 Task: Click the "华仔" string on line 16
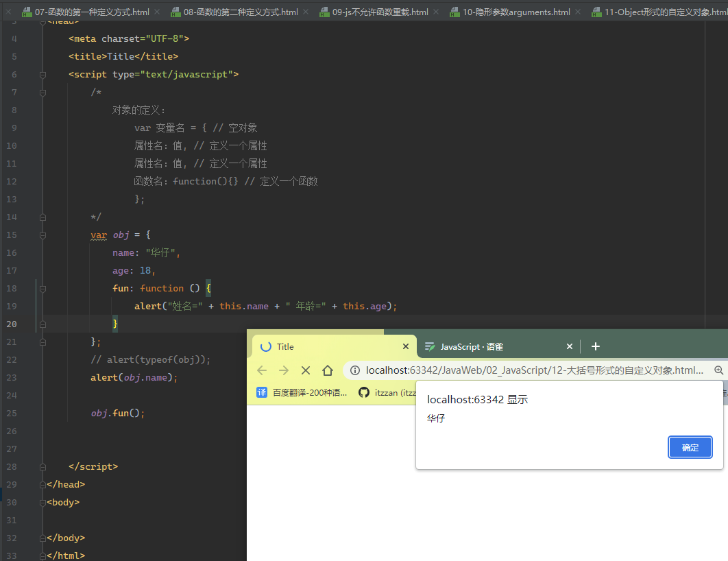tap(160, 252)
